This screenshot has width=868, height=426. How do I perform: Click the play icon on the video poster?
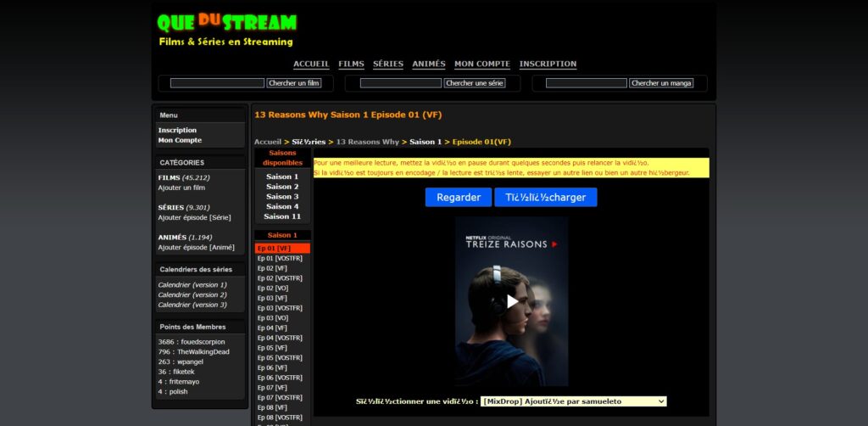click(512, 301)
